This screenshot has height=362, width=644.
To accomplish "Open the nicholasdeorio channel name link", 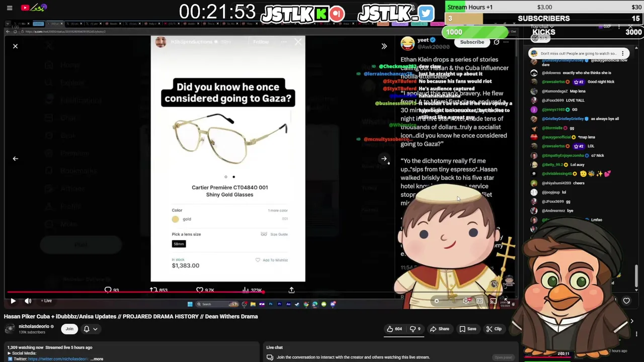I will point(34,326).
